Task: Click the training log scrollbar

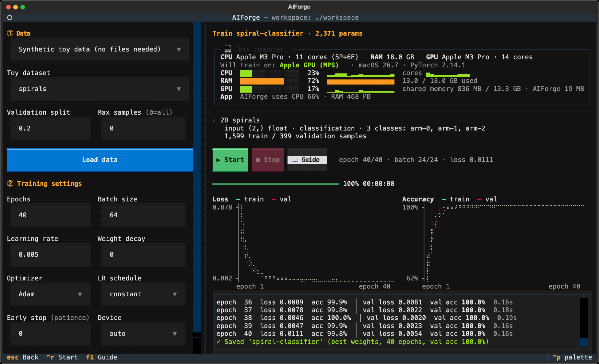Action: click(x=584, y=322)
